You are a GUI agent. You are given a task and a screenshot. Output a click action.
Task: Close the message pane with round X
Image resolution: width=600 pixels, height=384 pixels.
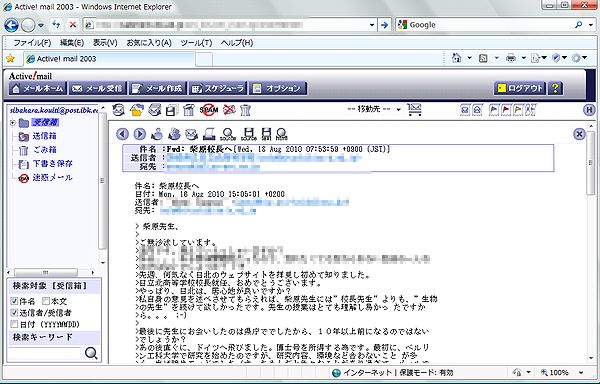point(579,134)
